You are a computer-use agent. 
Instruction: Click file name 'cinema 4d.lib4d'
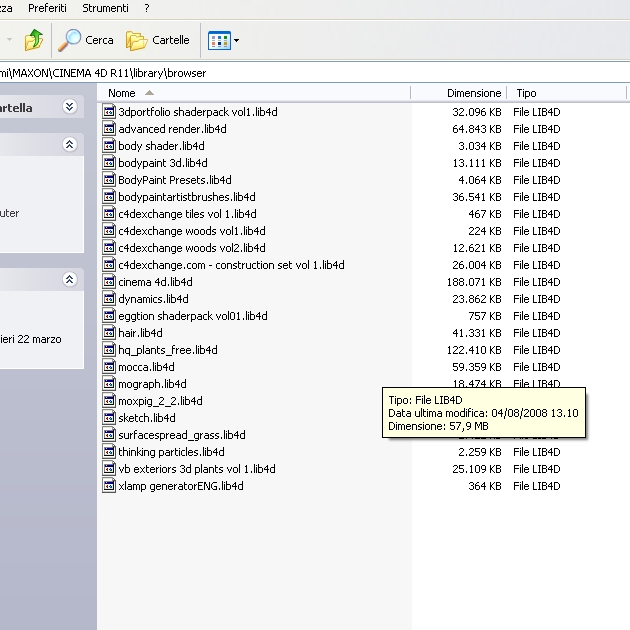(155, 282)
